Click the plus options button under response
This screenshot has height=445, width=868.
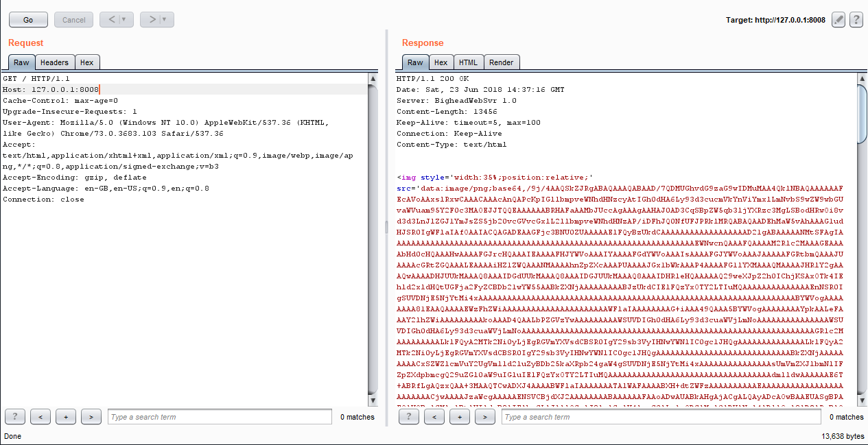tap(460, 417)
